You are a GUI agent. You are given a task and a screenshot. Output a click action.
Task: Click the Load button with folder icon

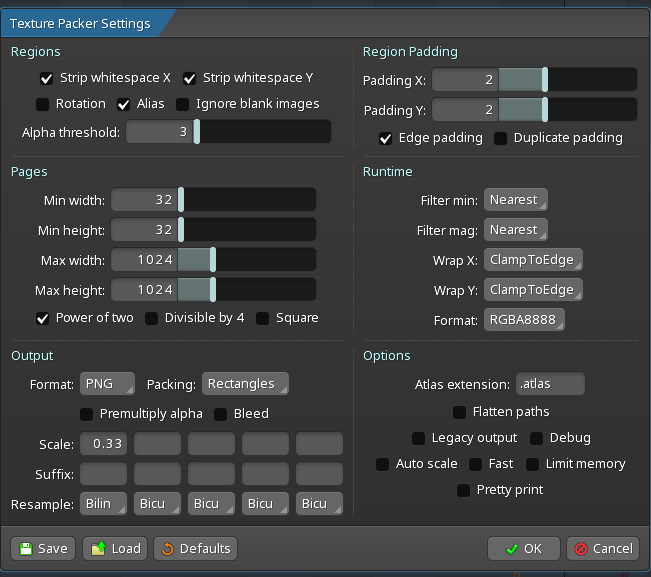[115, 548]
